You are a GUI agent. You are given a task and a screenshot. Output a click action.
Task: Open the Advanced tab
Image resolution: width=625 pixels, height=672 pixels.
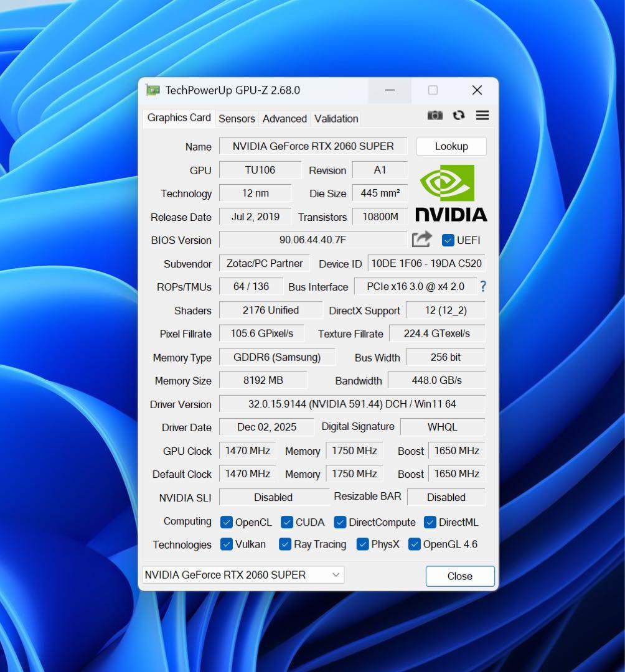tap(284, 118)
